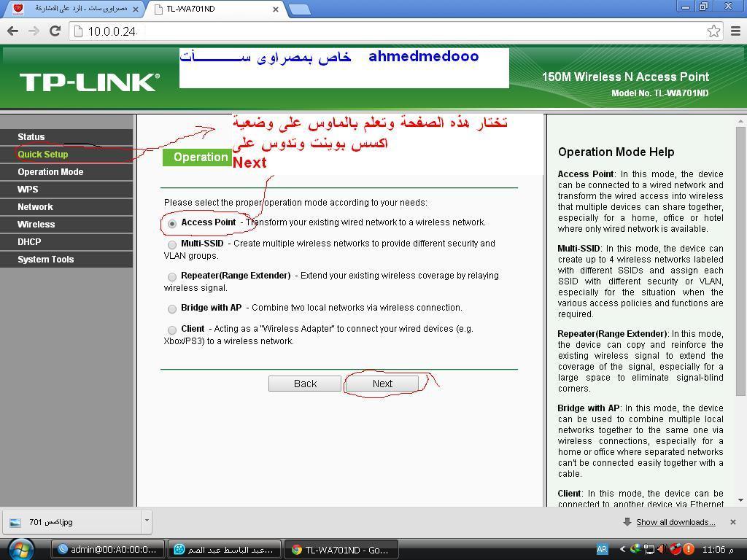Click the orange exclamation alert tray icon
Image resolution: width=747 pixels, height=560 pixels.
689,550
